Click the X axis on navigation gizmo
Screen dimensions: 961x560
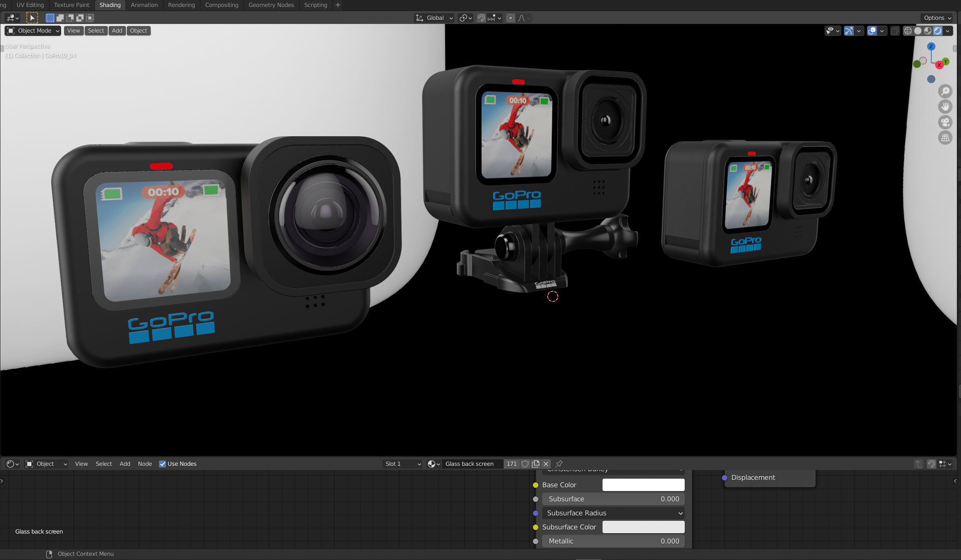click(x=939, y=65)
